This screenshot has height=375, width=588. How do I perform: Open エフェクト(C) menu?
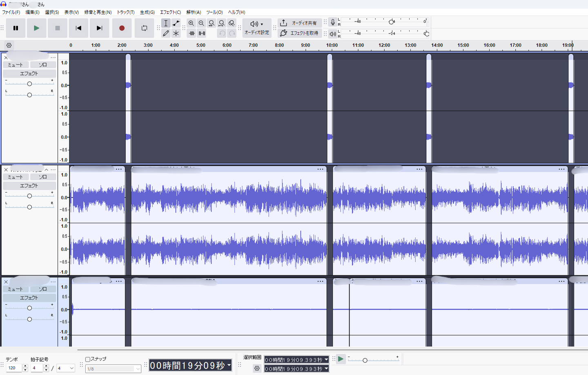(x=170, y=12)
